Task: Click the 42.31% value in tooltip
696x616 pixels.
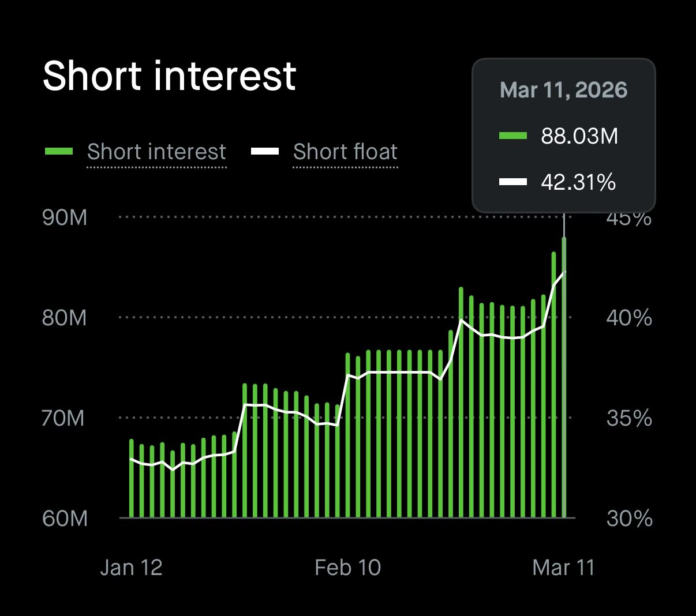Action: coord(578,182)
